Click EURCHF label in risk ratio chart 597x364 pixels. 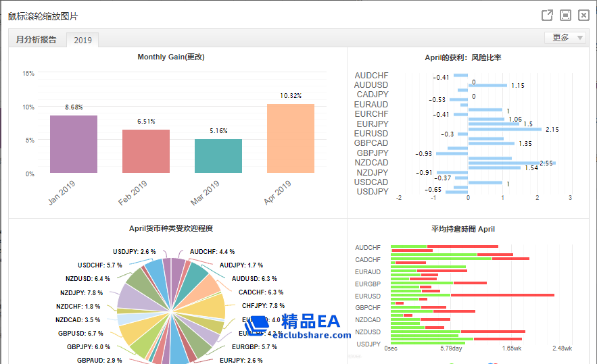tap(371, 114)
